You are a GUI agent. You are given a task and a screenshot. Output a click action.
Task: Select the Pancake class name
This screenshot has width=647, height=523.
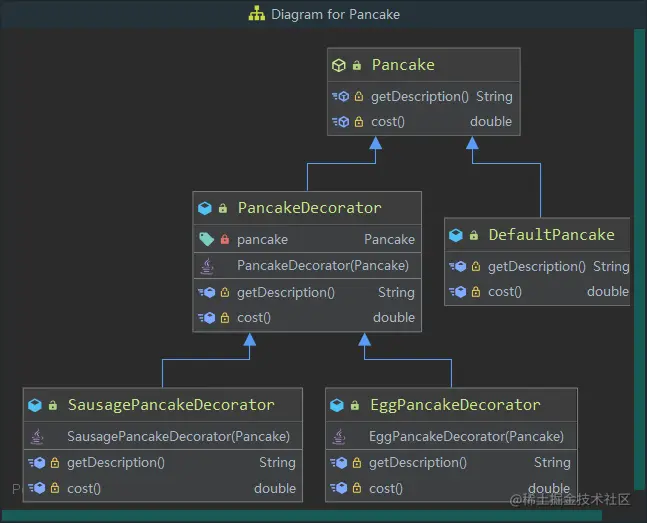click(x=403, y=65)
